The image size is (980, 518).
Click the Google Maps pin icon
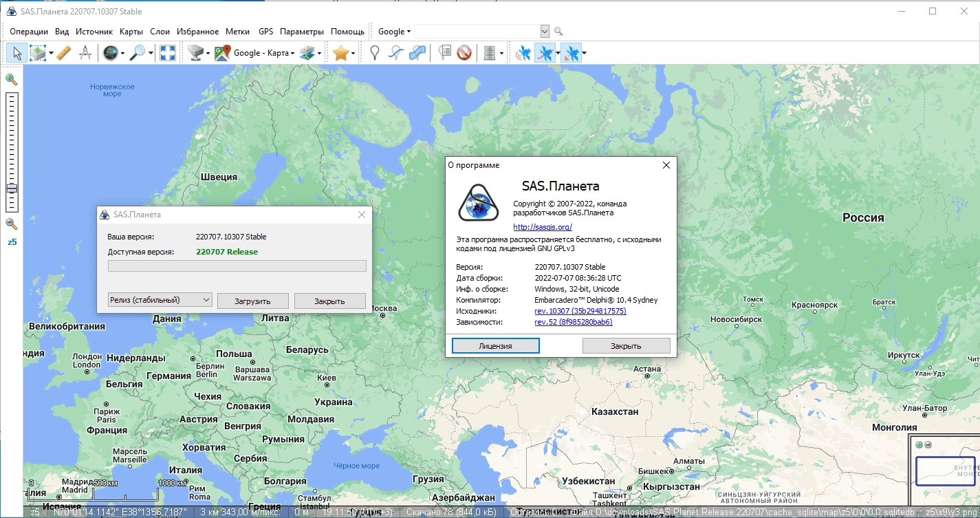[222, 53]
